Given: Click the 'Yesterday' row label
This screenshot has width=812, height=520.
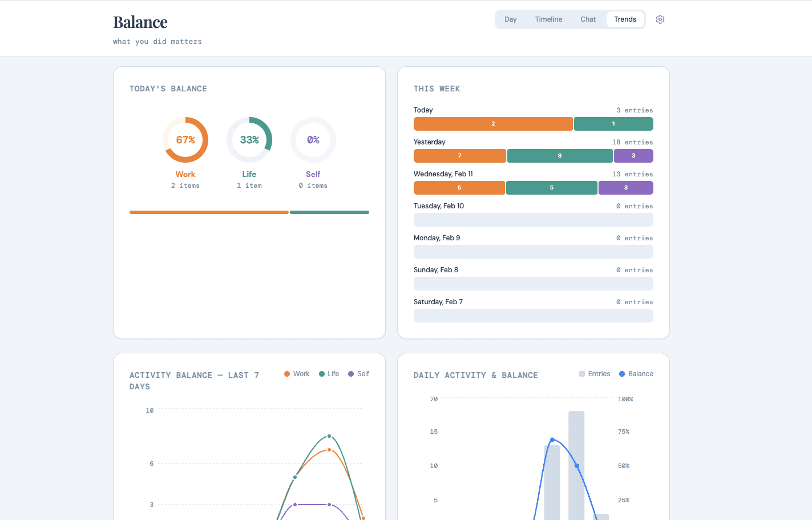Looking at the screenshot, I should pyautogui.click(x=430, y=142).
